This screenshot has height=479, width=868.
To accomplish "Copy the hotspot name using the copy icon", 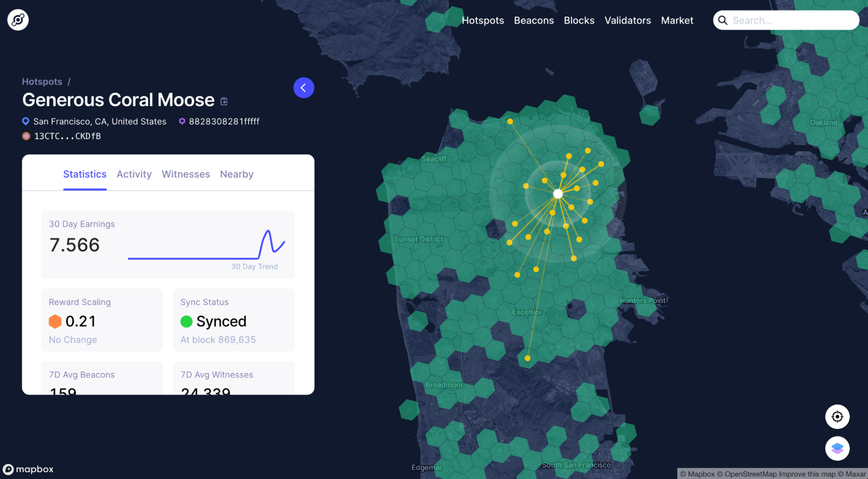I will pos(224,101).
